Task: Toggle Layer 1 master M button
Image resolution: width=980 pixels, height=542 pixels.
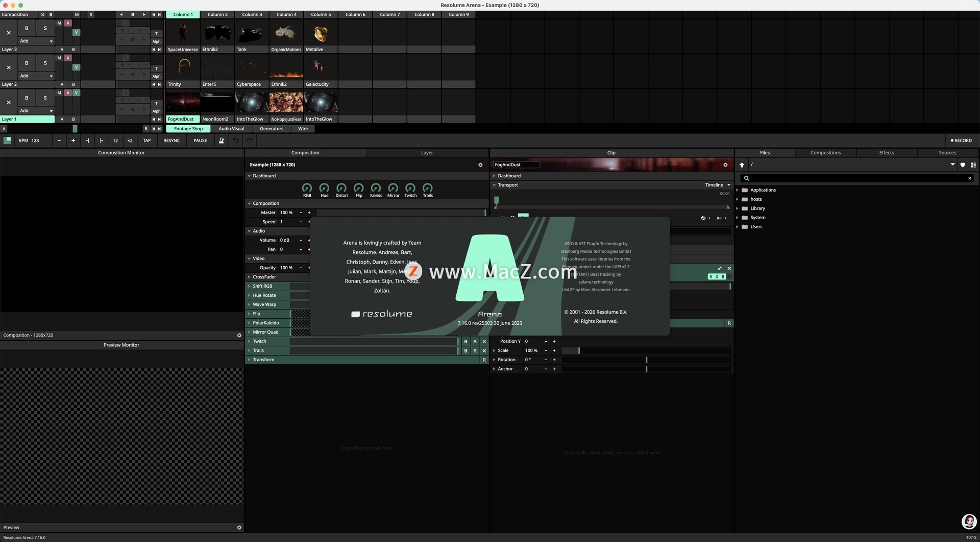Action: click(x=59, y=93)
